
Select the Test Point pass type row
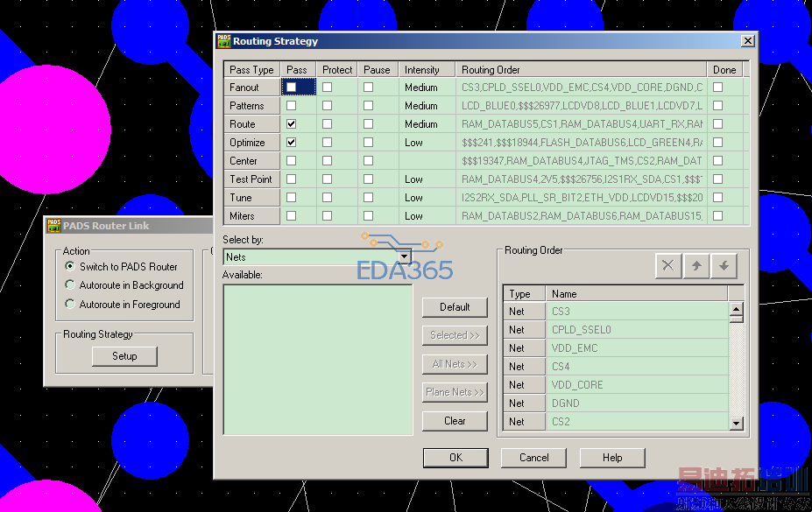pyautogui.click(x=252, y=179)
